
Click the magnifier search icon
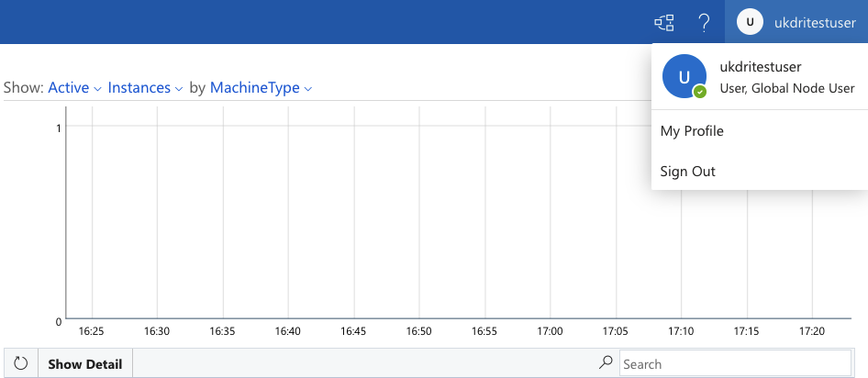click(606, 362)
